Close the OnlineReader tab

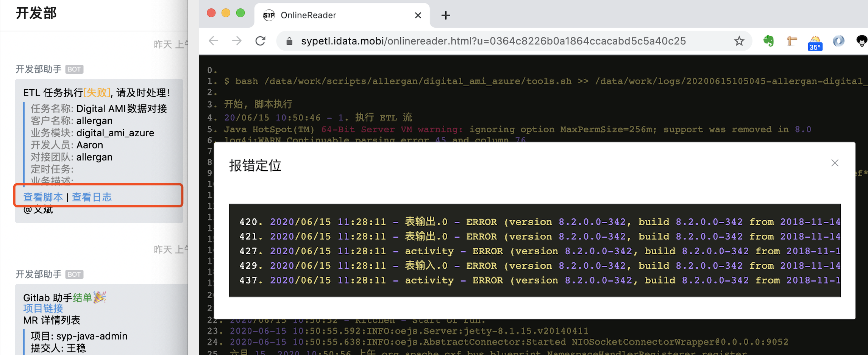tap(418, 15)
